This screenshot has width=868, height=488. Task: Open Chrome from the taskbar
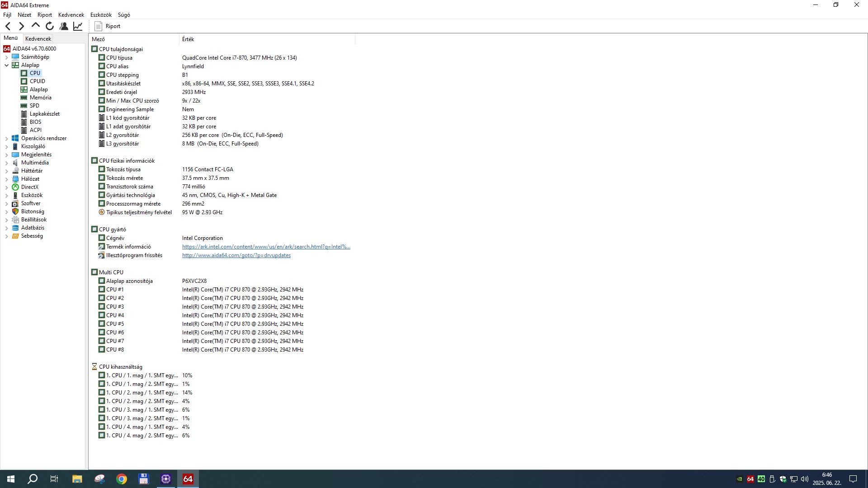click(122, 479)
